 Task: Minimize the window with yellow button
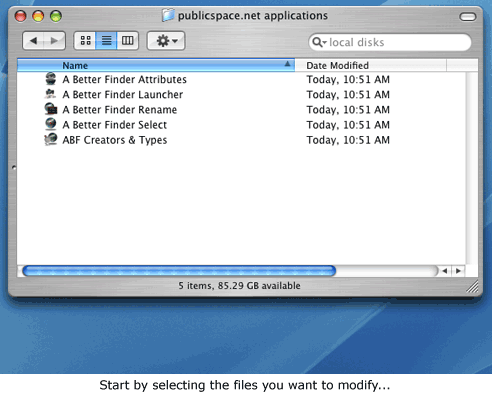pyautogui.click(x=38, y=16)
